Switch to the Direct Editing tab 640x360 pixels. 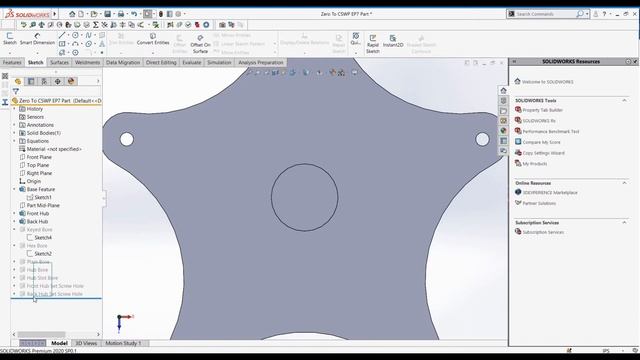pos(161,62)
